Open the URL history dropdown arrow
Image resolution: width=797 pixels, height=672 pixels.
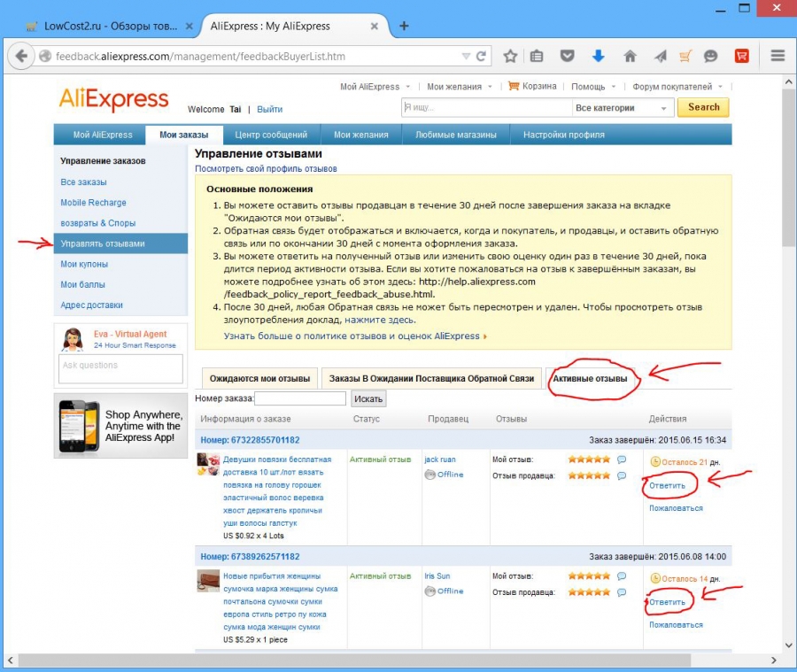[x=466, y=57]
